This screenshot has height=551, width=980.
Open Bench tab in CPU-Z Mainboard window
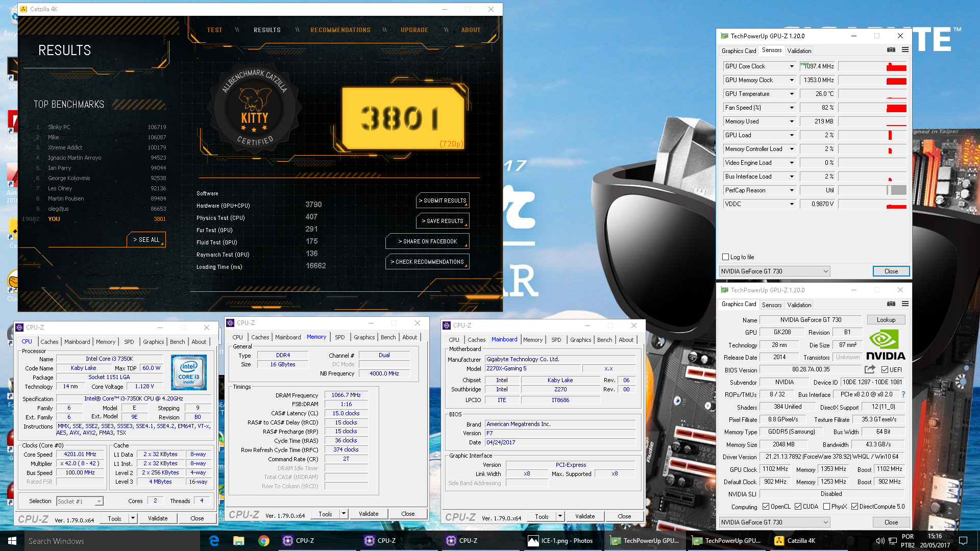pyautogui.click(x=604, y=340)
